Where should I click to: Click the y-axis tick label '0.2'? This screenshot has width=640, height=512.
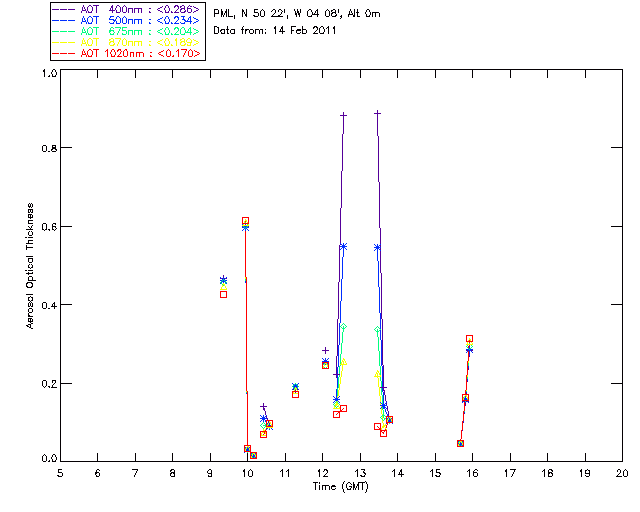(x=49, y=383)
